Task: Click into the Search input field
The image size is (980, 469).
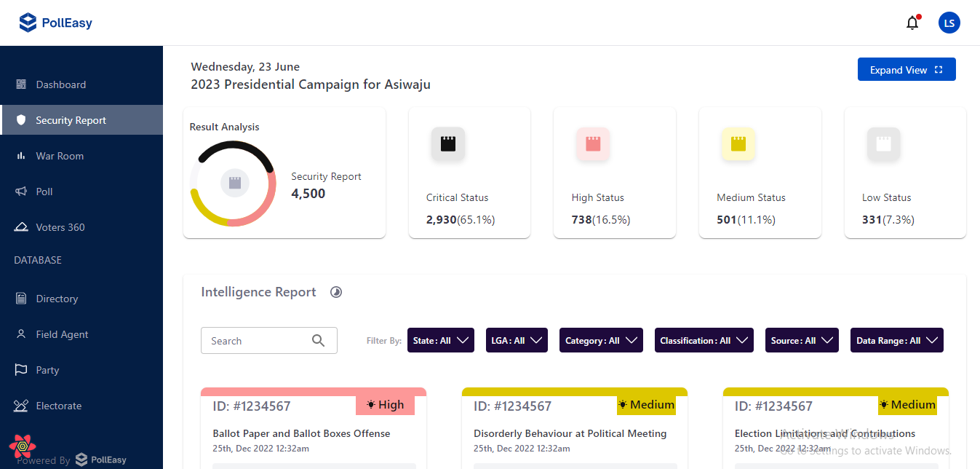Action: [x=255, y=341]
